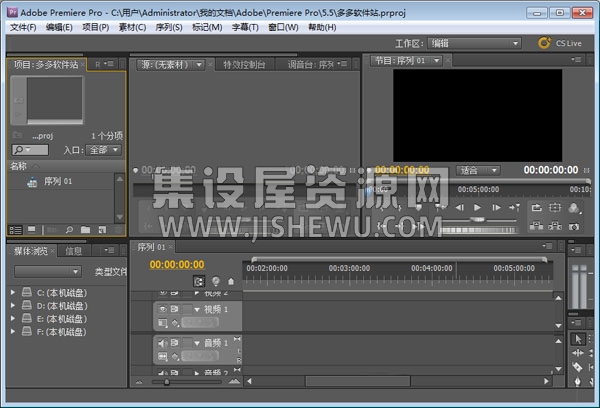Open the 适合 zoom level dropdown
This screenshot has width=600, height=408.
478,170
